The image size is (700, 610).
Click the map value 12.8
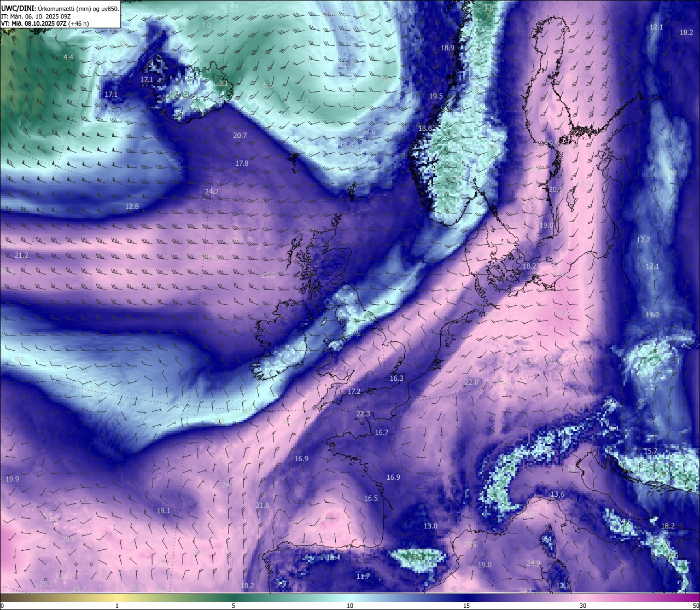132,207
